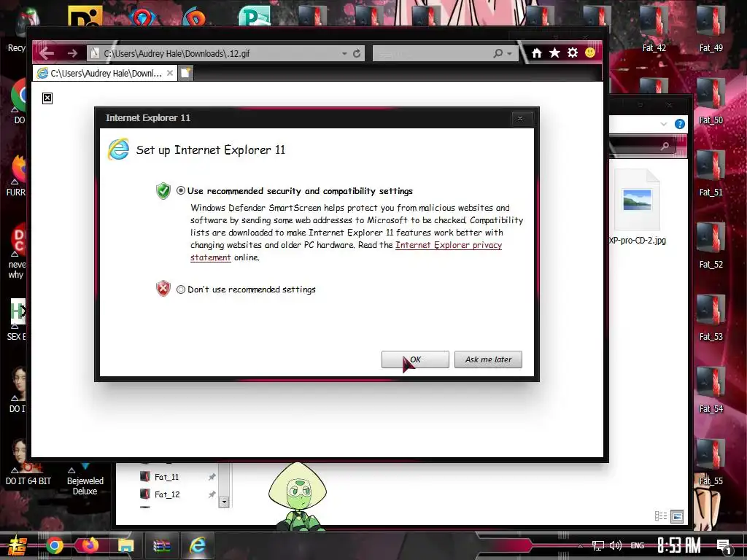
Task: Click the Explorer window search magnifier
Action: click(665, 146)
